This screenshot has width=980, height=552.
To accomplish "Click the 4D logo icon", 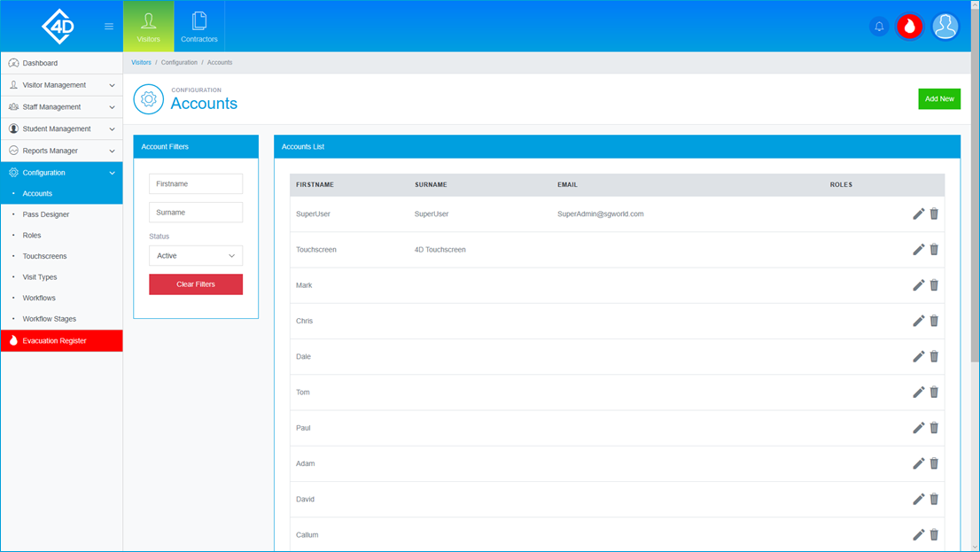I will click(58, 27).
